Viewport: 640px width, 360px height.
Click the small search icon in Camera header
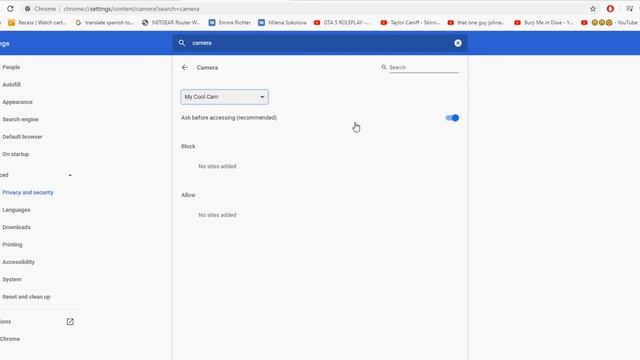tap(384, 67)
